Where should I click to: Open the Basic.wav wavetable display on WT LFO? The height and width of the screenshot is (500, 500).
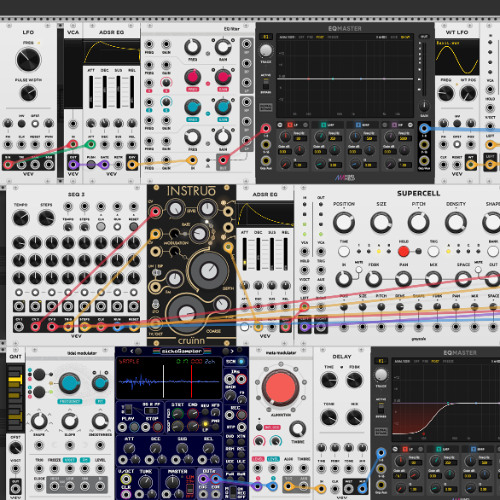pos(457,57)
